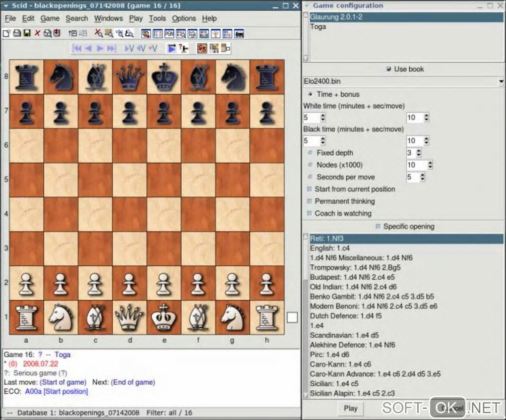Increment the White time minutes spinner
506x420 pixels.
pos(323,116)
